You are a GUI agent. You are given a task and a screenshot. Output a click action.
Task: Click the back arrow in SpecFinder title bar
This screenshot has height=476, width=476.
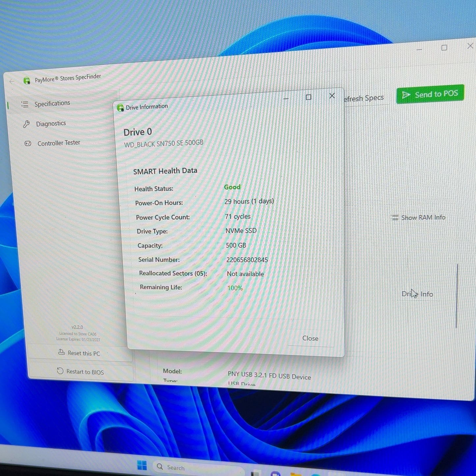click(12, 81)
